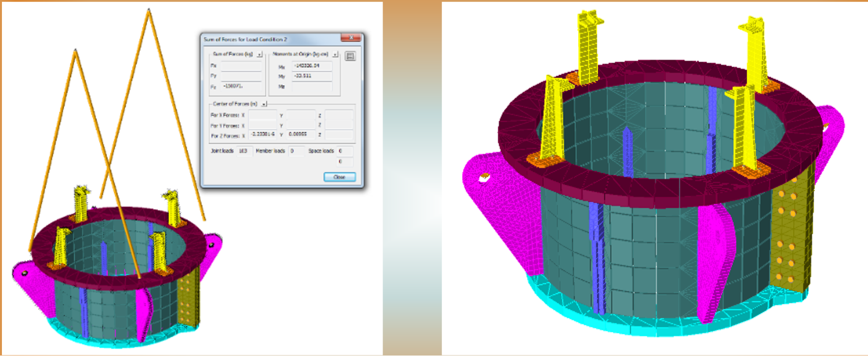Open the Sum of Forces units dropdown
Image resolution: width=868 pixels, height=356 pixels.
pos(260,55)
